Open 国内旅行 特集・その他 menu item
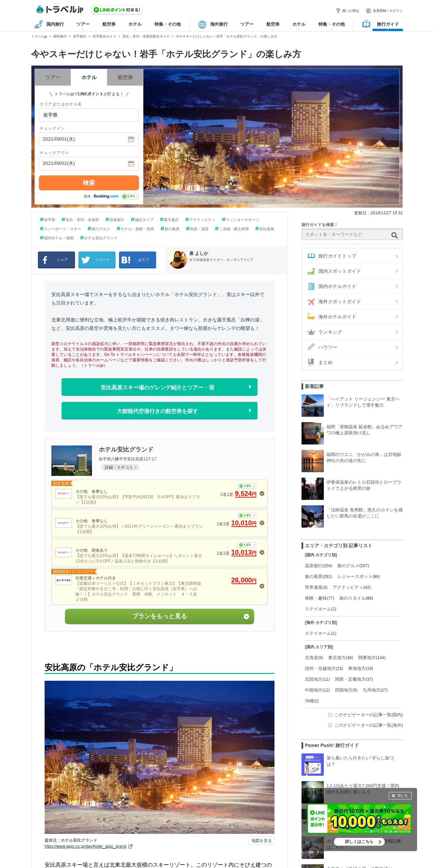Screen dimensions: 434x868 pyautogui.click(x=167, y=25)
